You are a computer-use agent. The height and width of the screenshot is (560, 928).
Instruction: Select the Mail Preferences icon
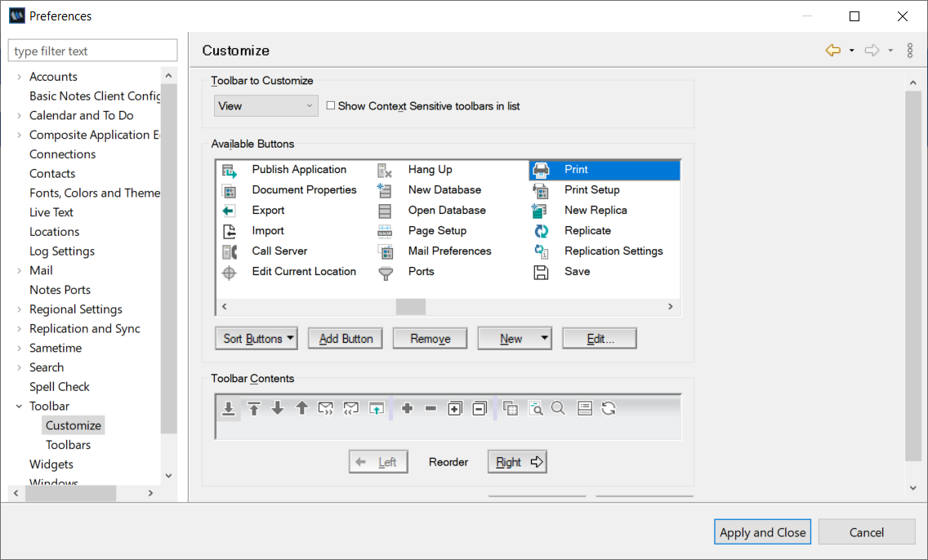coord(385,252)
